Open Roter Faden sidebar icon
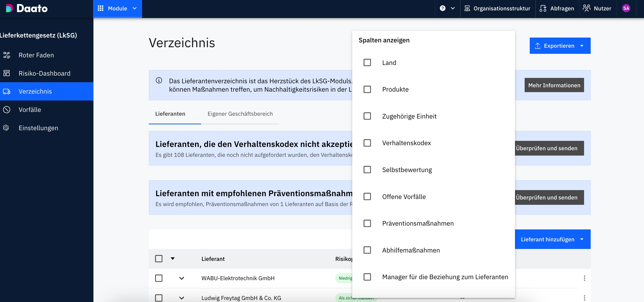 (x=7, y=55)
